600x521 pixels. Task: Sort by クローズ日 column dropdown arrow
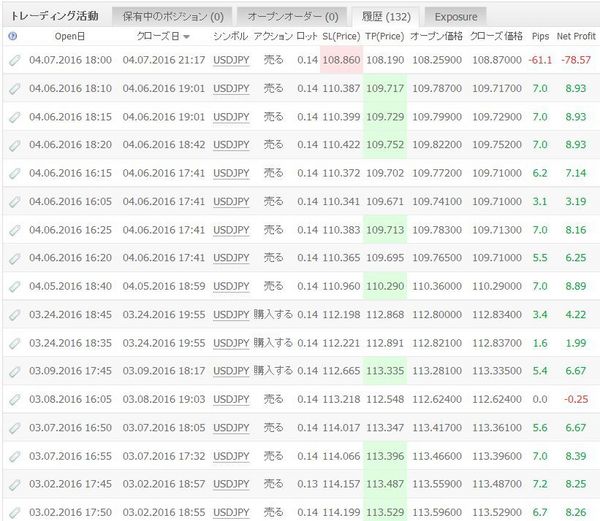tap(186, 37)
